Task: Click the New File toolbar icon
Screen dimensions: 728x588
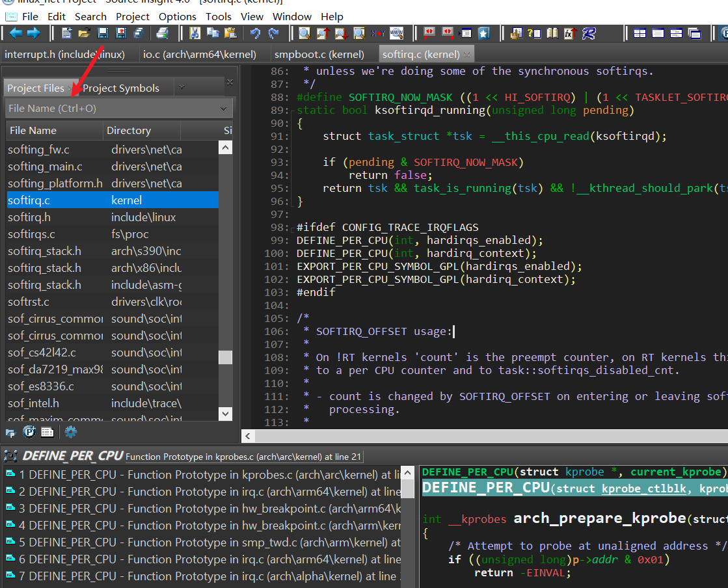Action: click(x=66, y=33)
